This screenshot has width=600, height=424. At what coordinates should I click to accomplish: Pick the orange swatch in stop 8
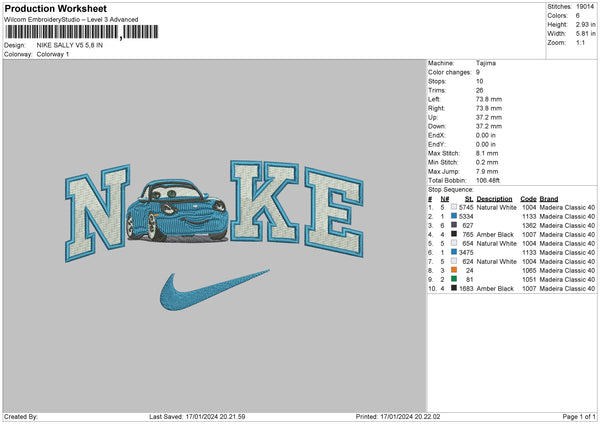tap(455, 270)
